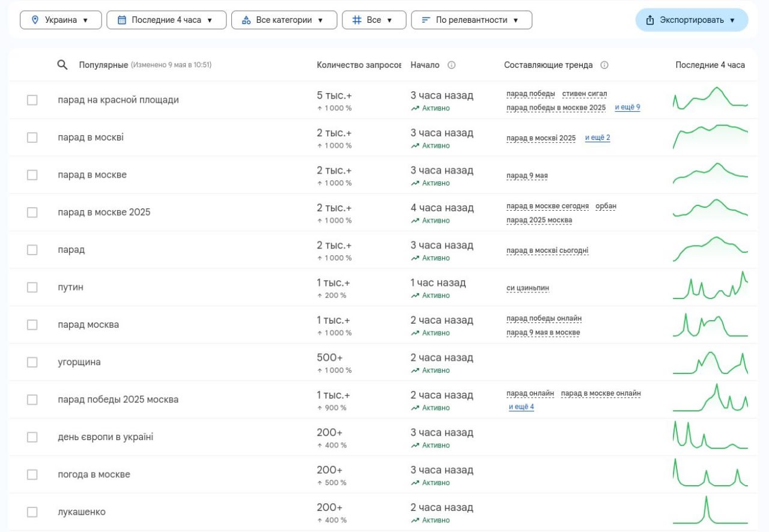Click the search magnifier icon

pos(62,65)
